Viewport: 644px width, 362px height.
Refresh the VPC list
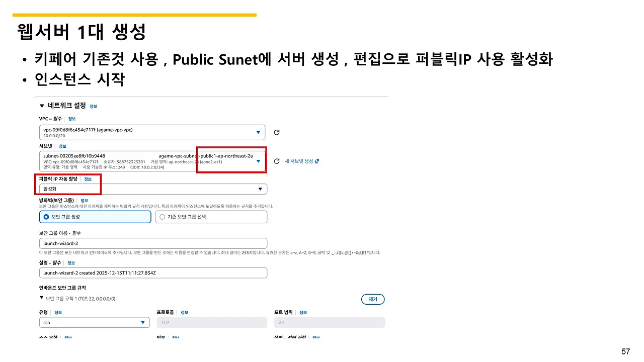click(x=276, y=132)
